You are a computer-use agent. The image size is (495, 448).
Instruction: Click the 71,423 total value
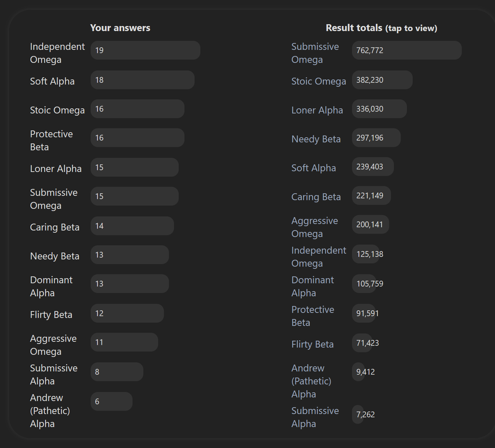click(x=368, y=343)
